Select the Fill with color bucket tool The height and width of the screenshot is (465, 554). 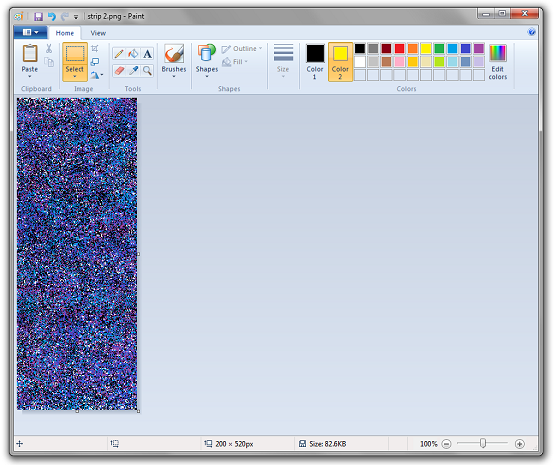[133, 54]
